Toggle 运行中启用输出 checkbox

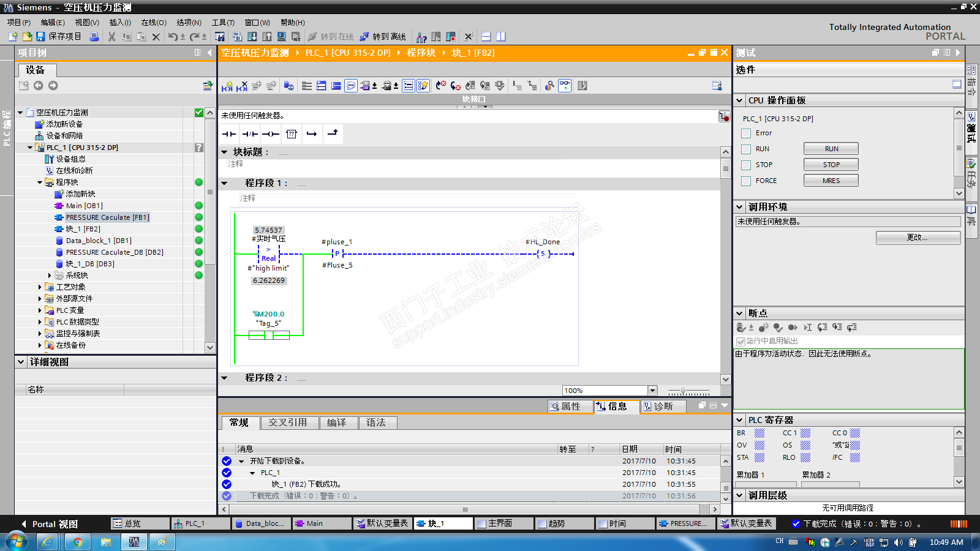(x=741, y=341)
